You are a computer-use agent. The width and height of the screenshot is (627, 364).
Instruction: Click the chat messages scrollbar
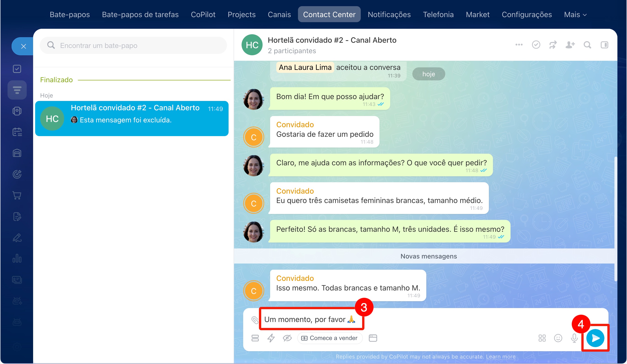(x=615, y=219)
